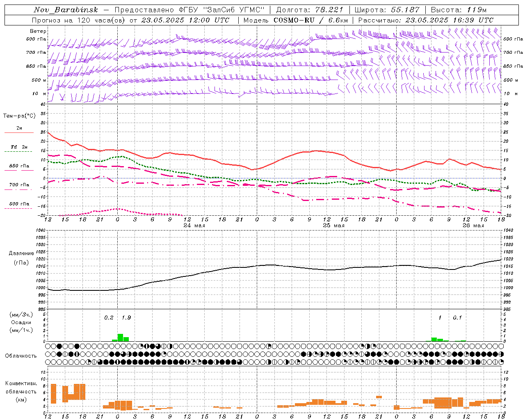Screen dimensions: 525x420
Task: Click the precipitation value "0.2"
Action: (x=109, y=317)
